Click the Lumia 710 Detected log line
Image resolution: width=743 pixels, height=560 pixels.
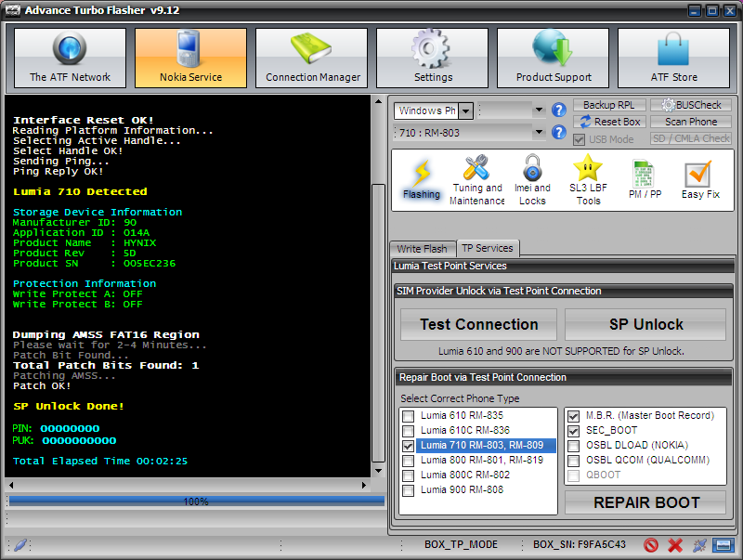tap(80, 192)
